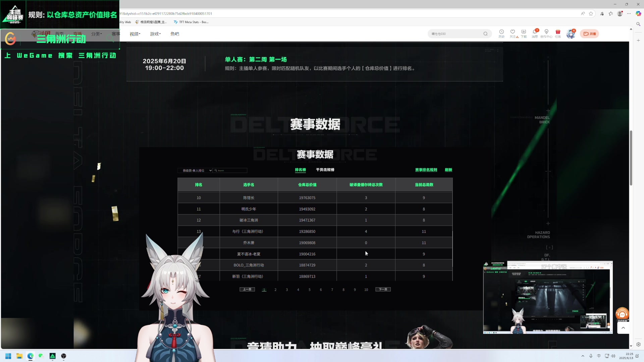Click the player name 明氏少年
Image resolution: width=644 pixels, height=362 pixels.
click(x=249, y=209)
